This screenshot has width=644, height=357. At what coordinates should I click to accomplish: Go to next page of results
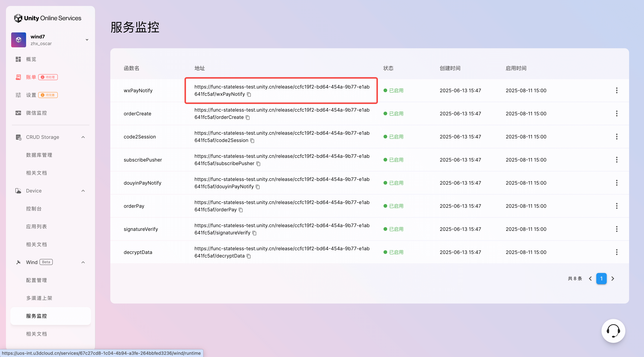point(613,279)
